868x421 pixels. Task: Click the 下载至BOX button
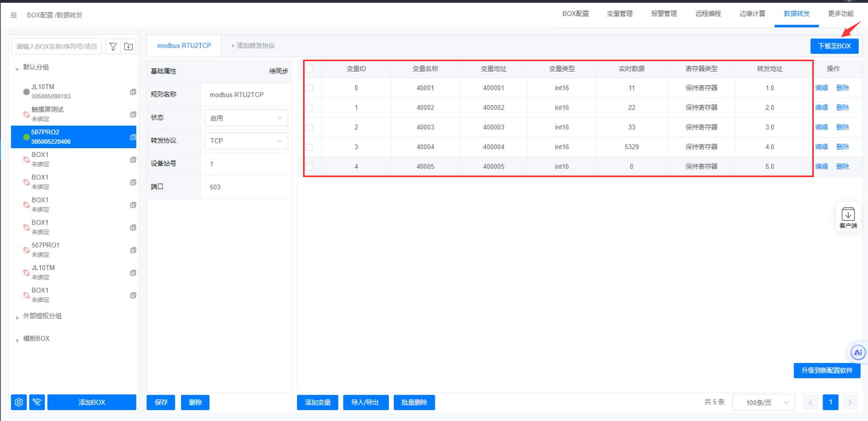click(x=835, y=46)
